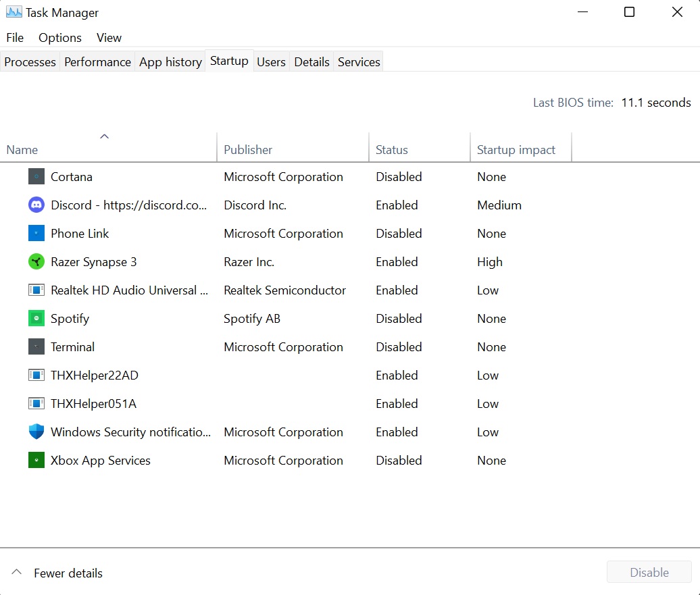Click the Razer Synapse 3 icon
Screen dimensions: 700x595
tap(36, 262)
